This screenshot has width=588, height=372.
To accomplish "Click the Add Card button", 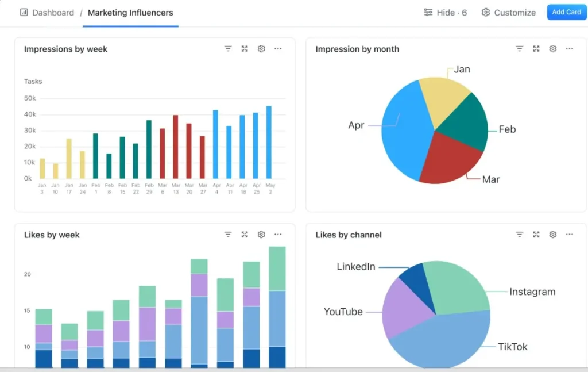I will [566, 12].
